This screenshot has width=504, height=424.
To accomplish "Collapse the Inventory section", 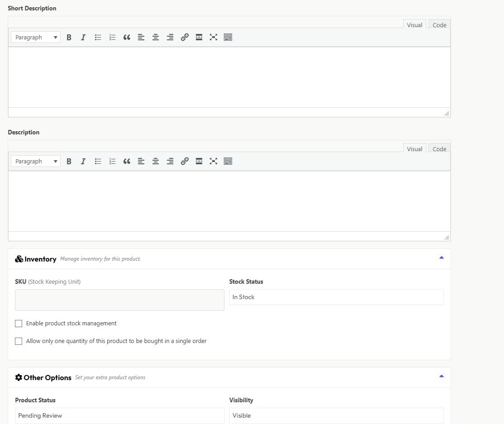I will pos(441,258).
